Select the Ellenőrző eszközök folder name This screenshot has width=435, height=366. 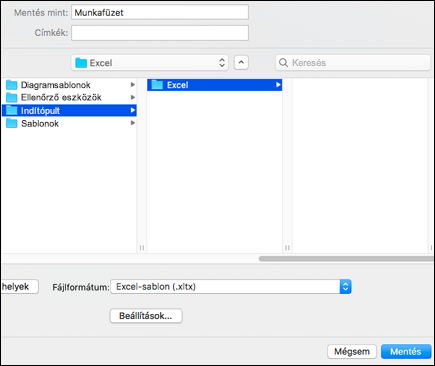(x=61, y=97)
